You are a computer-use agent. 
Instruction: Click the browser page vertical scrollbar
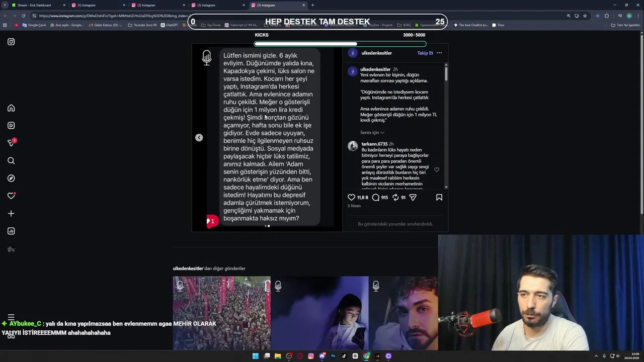(641, 126)
